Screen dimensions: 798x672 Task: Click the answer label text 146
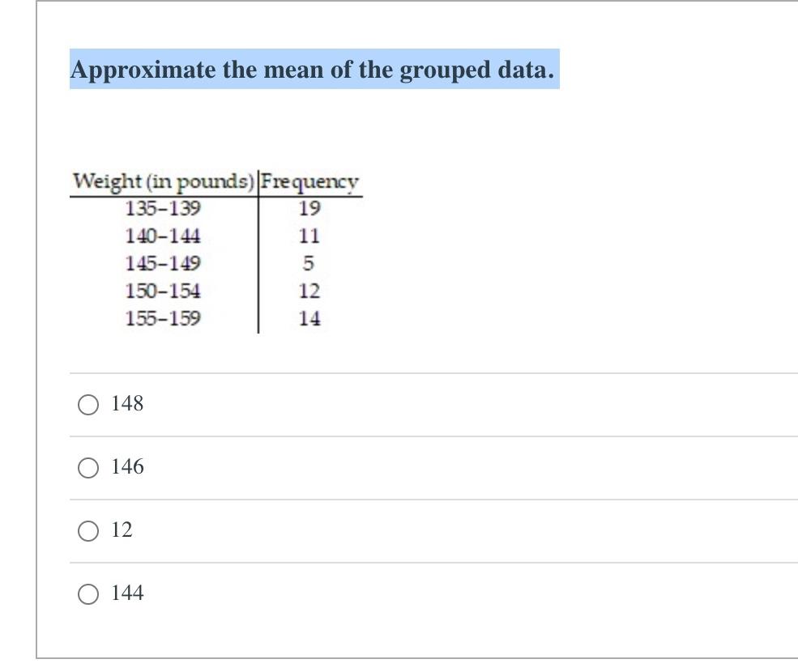[x=130, y=466]
